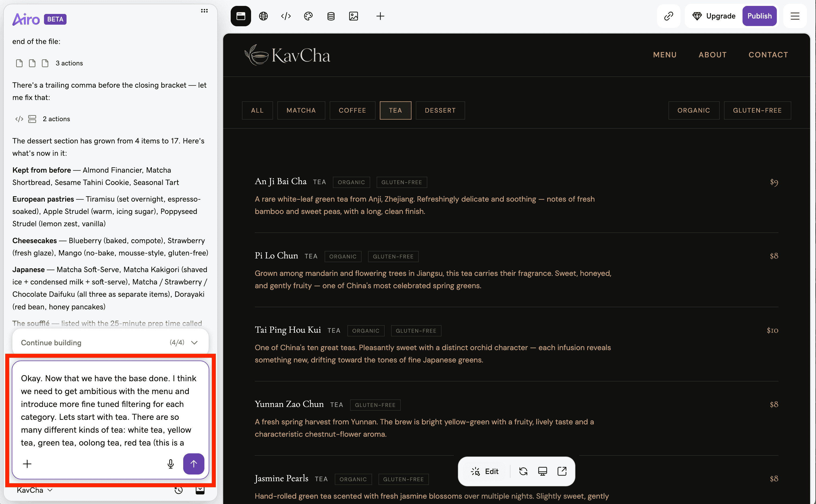Expand the Continue building suggestions
This screenshot has width=816, height=504.
pos(110,342)
